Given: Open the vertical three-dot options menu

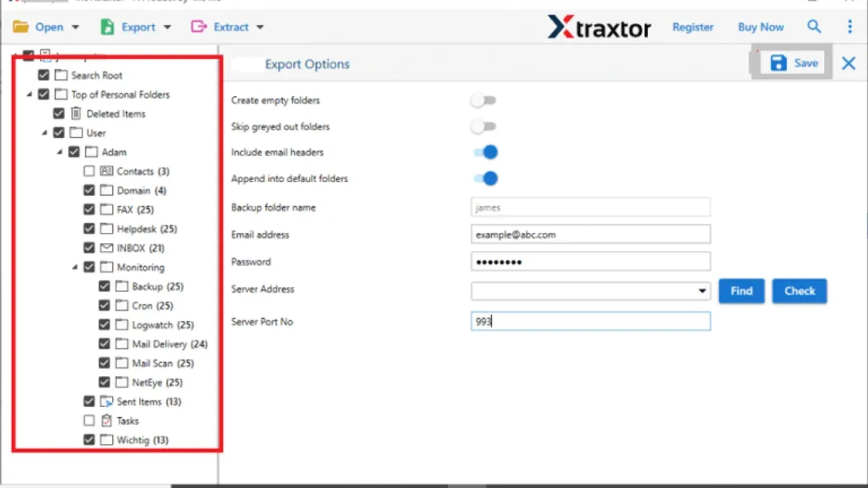Looking at the screenshot, I should (850, 27).
